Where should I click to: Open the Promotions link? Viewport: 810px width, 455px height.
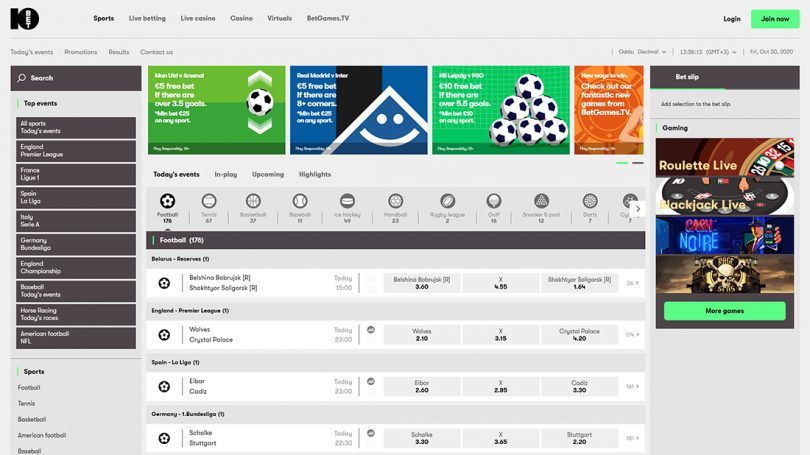81,52
